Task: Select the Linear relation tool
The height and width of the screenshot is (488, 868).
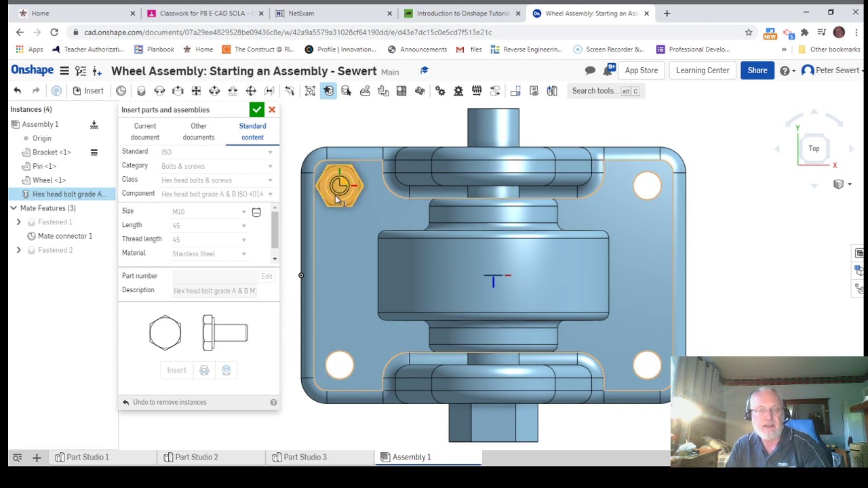Action: pyautogui.click(x=495, y=91)
